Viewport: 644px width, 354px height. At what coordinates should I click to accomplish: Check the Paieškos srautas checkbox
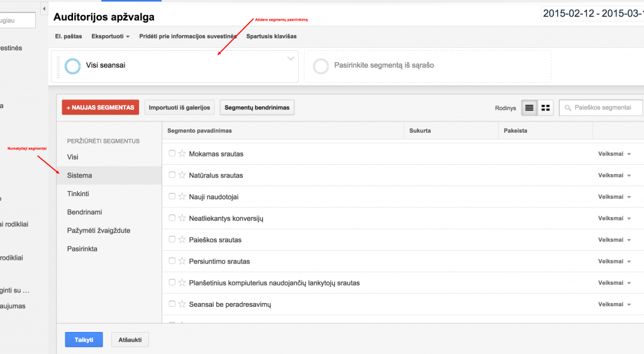[172, 239]
